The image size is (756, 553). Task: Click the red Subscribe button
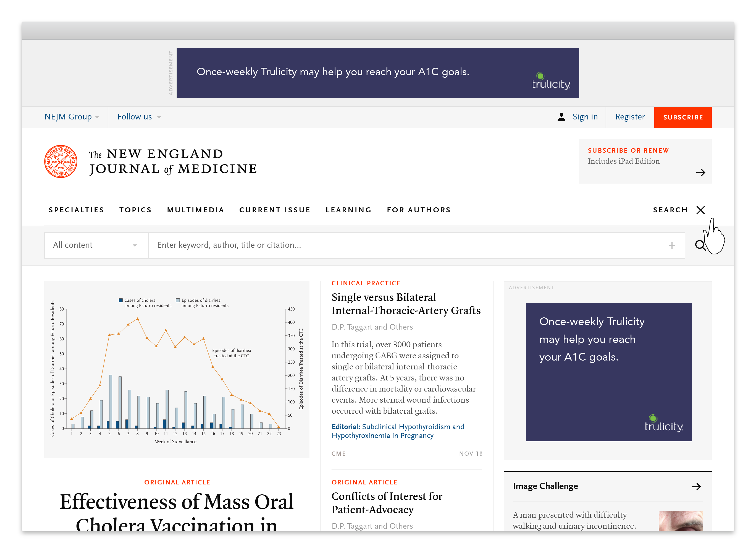(683, 117)
